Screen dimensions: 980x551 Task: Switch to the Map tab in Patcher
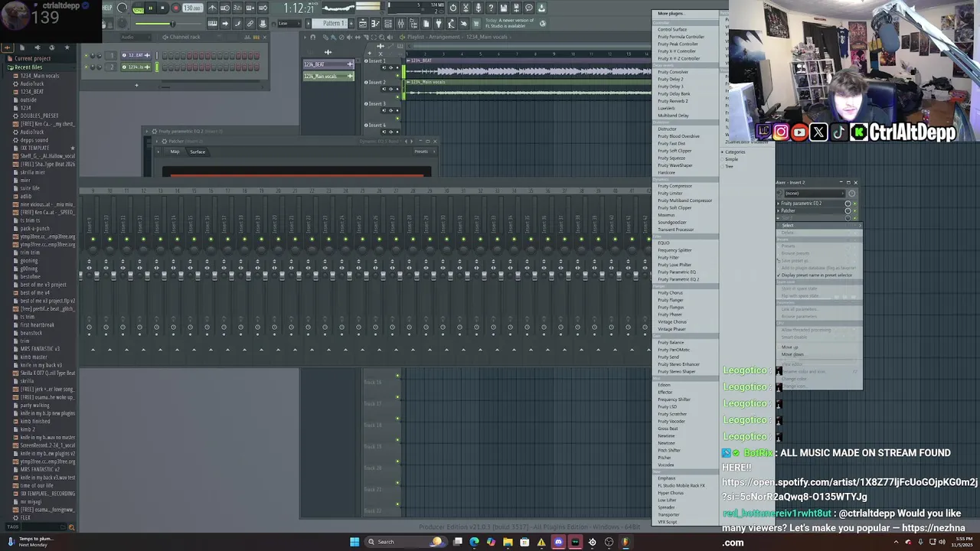coord(175,152)
